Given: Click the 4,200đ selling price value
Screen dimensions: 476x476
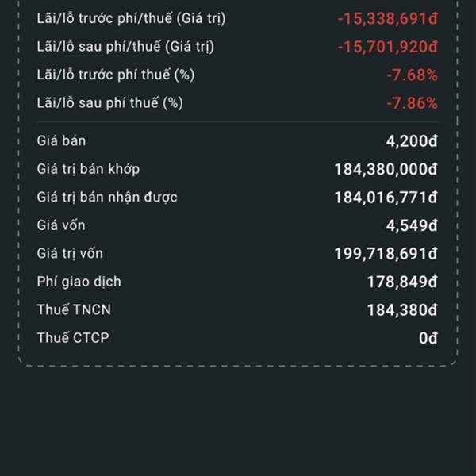Looking at the screenshot, I should pos(412,142).
